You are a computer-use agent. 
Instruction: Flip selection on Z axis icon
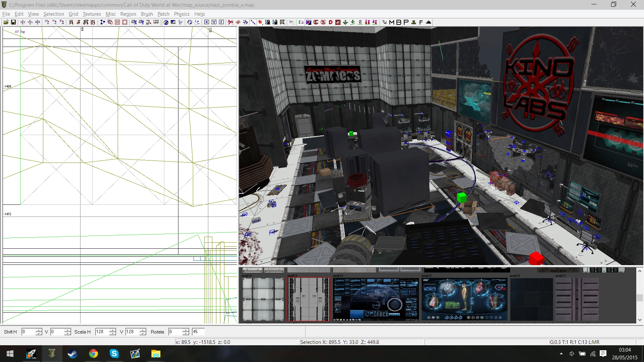38,22
